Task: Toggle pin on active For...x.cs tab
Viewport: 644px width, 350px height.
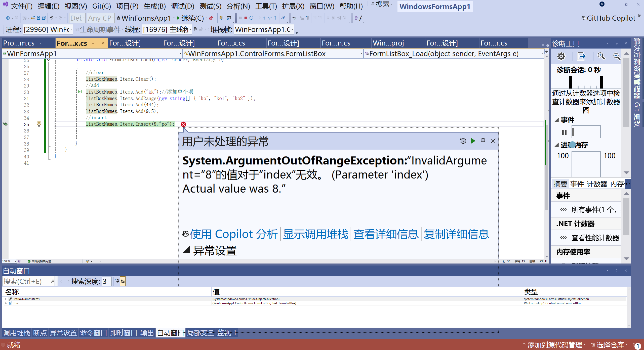Action: (93, 43)
